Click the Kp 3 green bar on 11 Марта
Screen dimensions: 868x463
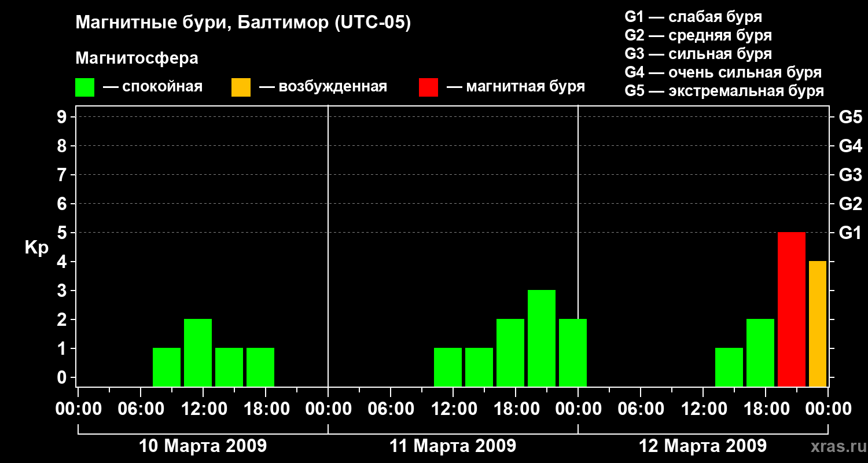542,338
